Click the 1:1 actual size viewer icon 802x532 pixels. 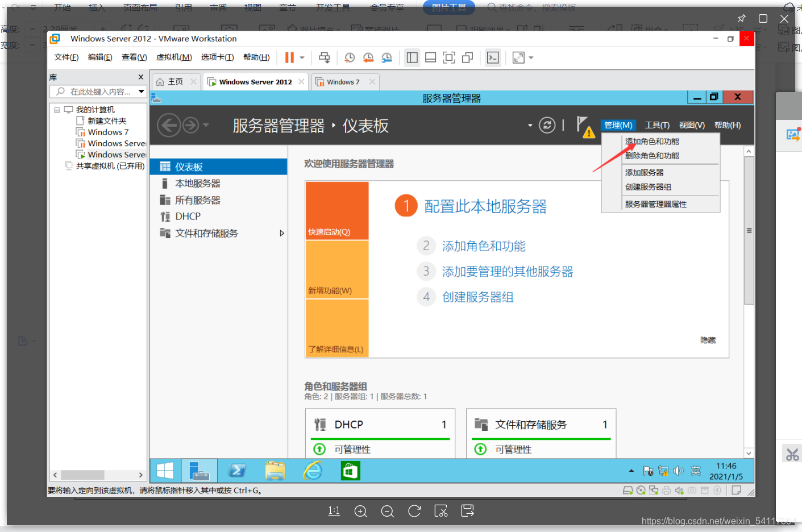(334, 511)
